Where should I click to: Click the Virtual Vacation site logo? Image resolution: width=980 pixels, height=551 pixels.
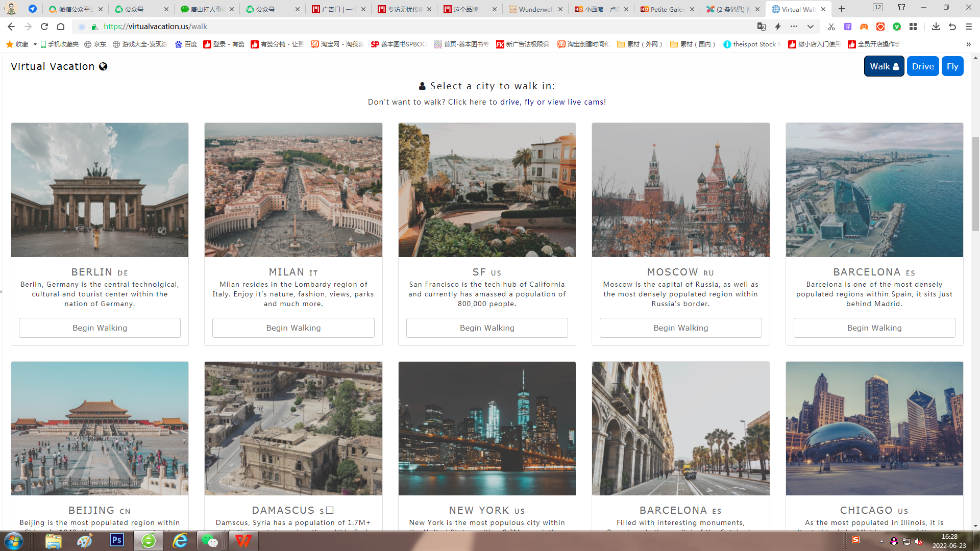point(59,66)
